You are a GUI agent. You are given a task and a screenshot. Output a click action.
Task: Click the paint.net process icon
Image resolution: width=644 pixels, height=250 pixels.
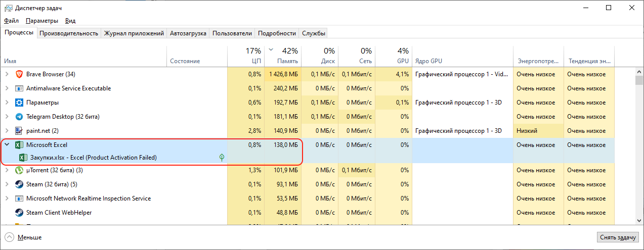coord(19,131)
